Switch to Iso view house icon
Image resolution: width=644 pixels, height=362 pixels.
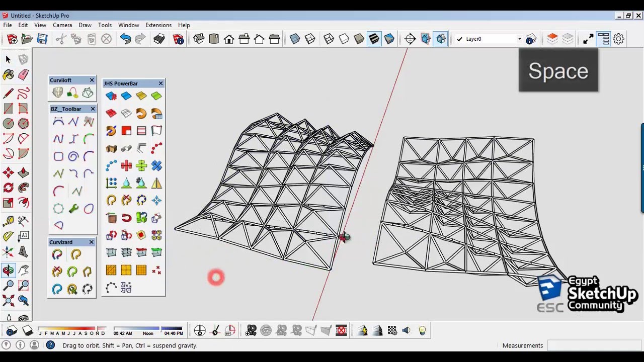point(199,39)
